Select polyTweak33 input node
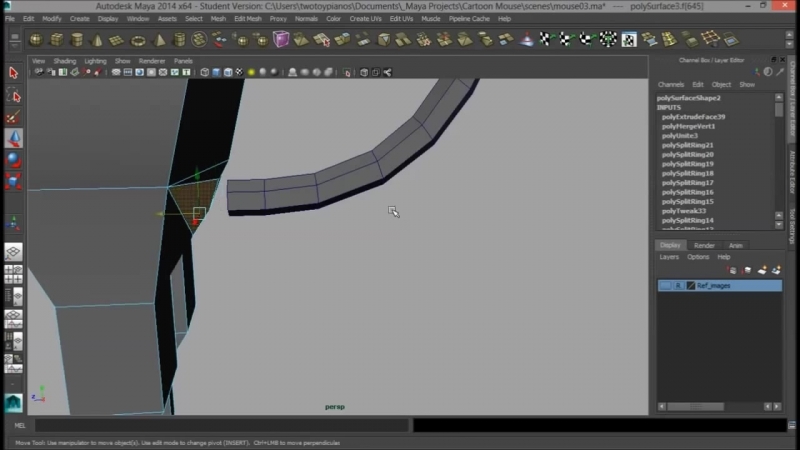 [684, 211]
